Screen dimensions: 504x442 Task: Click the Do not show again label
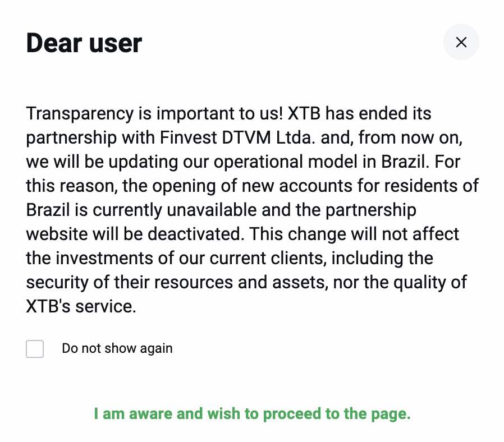(117, 348)
